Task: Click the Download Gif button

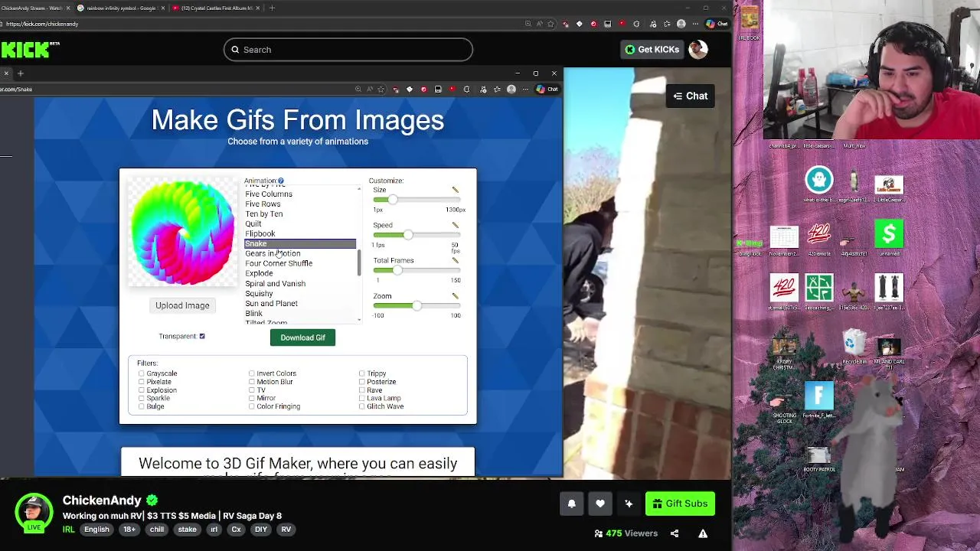Action: coord(302,337)
